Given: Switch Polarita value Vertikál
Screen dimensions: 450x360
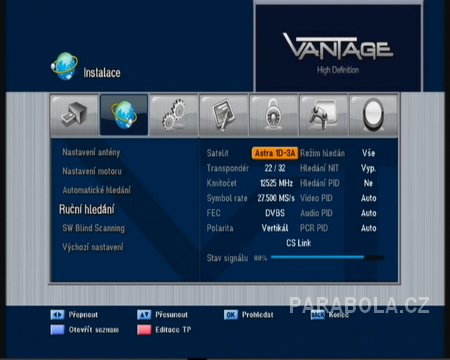Looking at the screenshot, I should 275,228.
